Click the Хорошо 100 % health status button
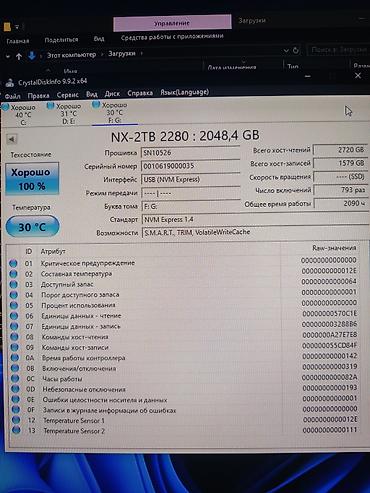The image size is (370, 493). (32, 179)
